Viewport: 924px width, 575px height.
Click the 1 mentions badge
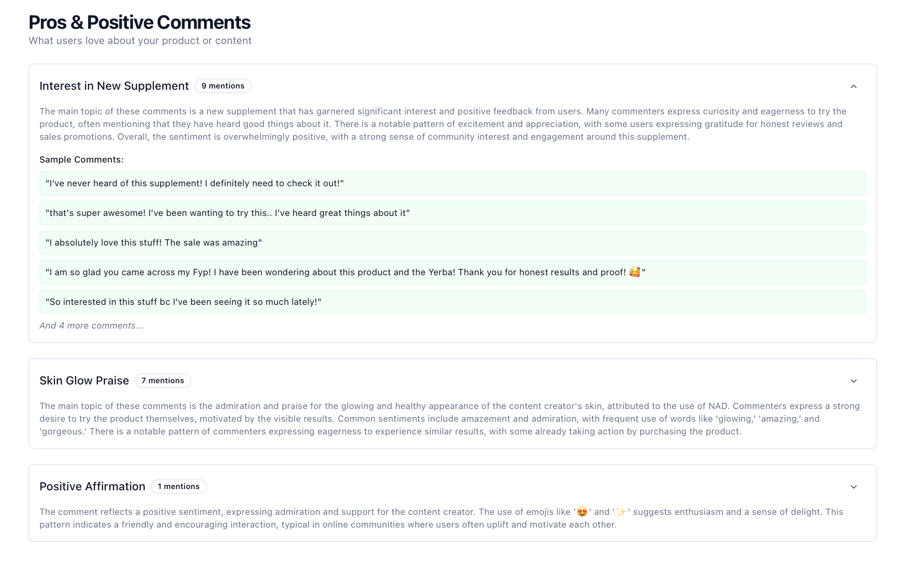[178, 487]
